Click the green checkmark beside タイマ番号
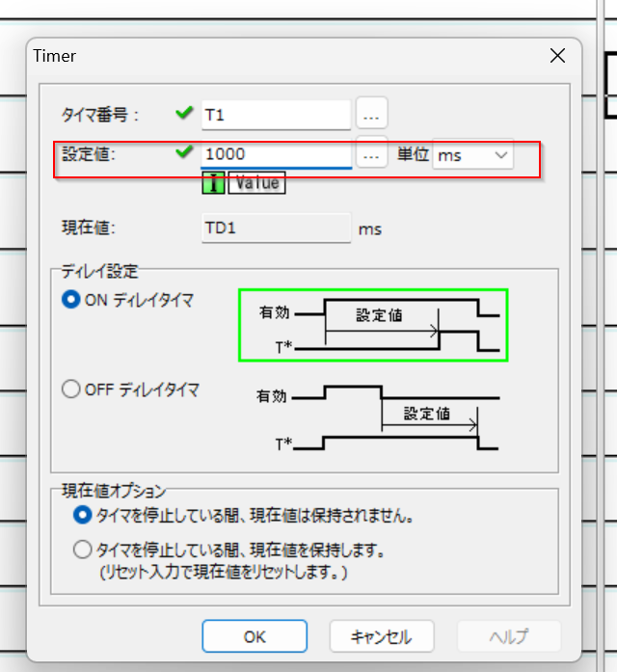617x672 pixels. tap(184, 112)
